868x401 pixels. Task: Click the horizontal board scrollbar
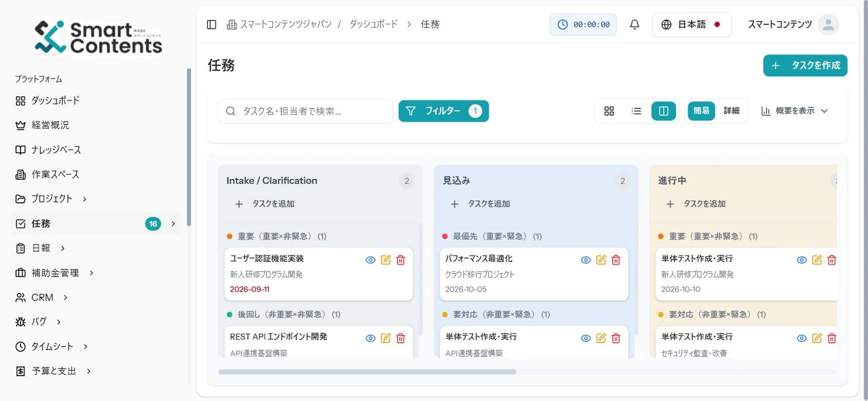[367, 372]
